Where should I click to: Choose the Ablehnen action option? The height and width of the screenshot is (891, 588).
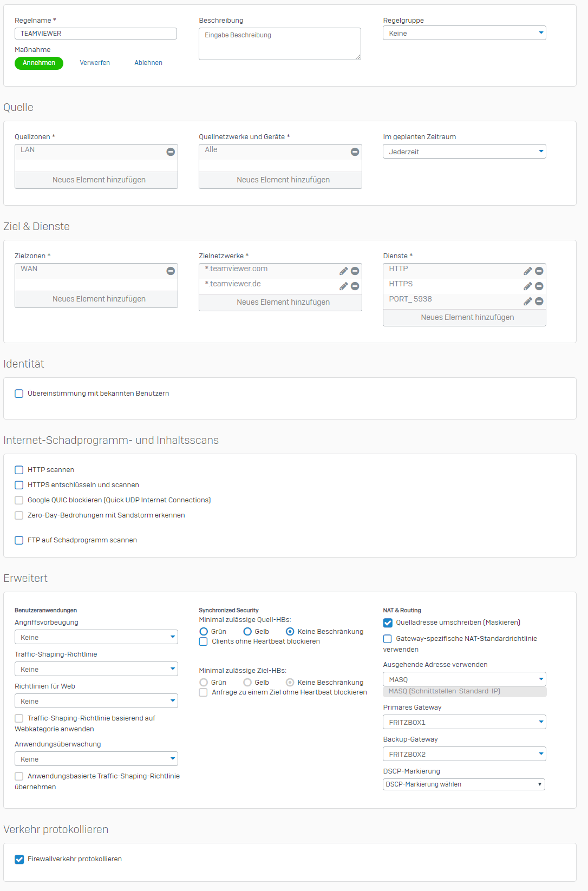point(148,63)
